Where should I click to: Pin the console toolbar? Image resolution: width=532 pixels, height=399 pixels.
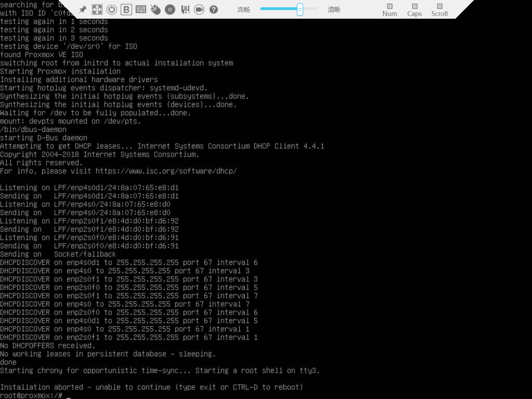click(x=83, y=9)
